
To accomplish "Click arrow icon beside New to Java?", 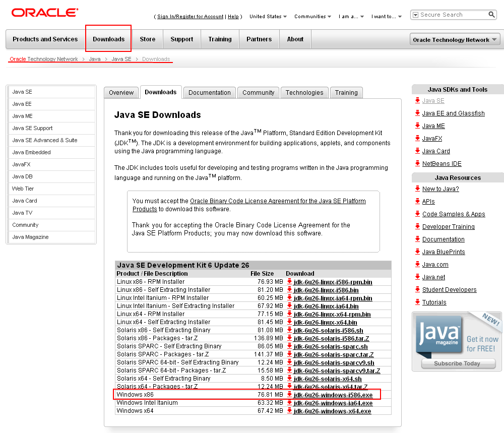I will coord(417,189).
